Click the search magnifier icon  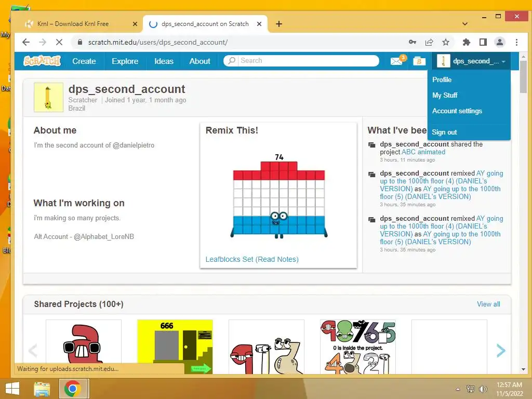[232, 61]
